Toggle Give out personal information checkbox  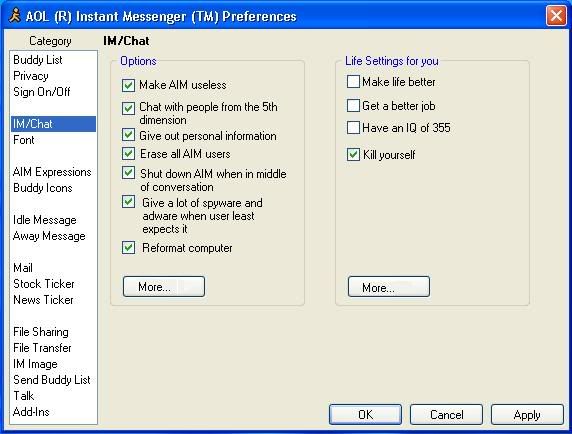click(x=128, y=135)
